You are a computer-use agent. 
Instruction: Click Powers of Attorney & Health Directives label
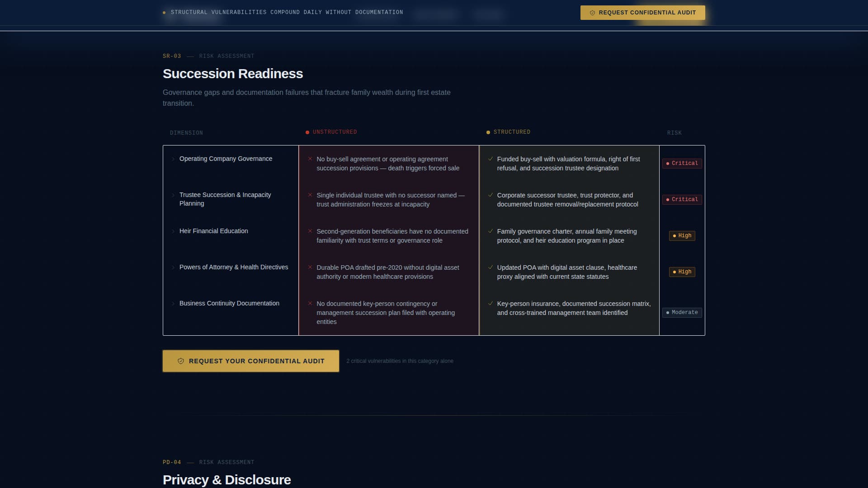point(233,267)
